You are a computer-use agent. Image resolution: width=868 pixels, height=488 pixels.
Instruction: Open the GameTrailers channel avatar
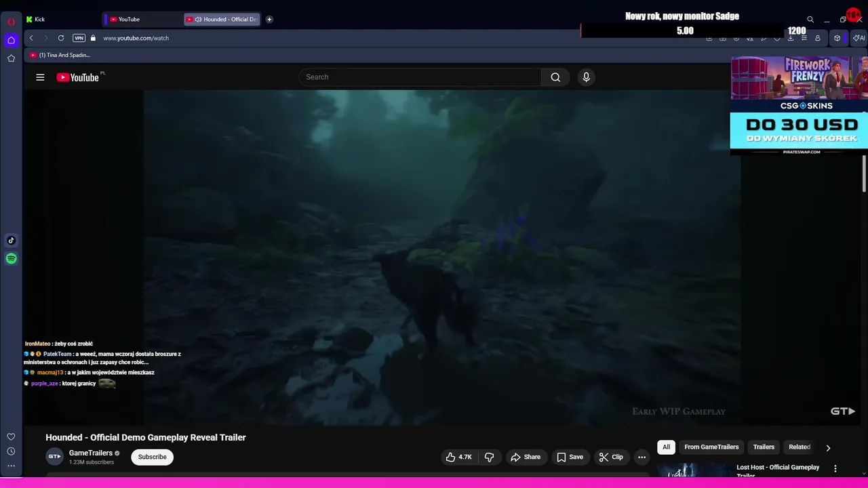[x=54, y=457]
